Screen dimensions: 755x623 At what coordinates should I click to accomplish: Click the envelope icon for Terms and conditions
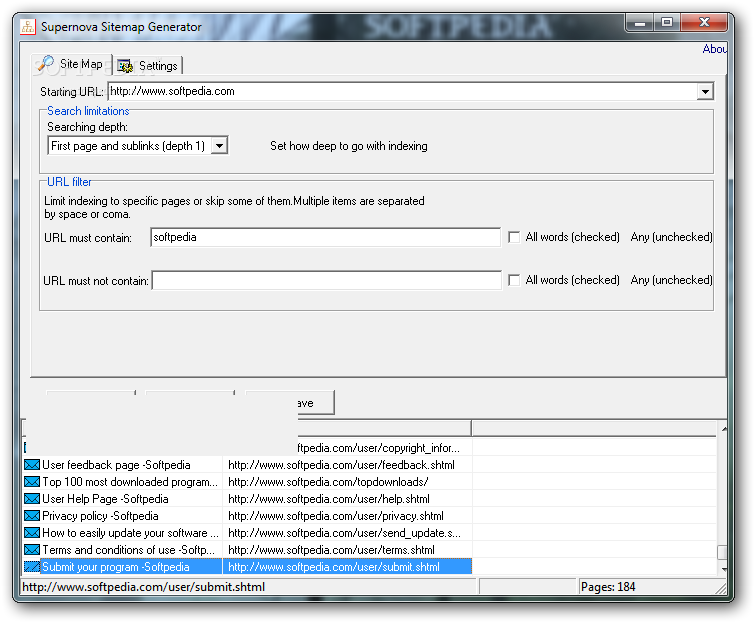click(x=32, y=550)
